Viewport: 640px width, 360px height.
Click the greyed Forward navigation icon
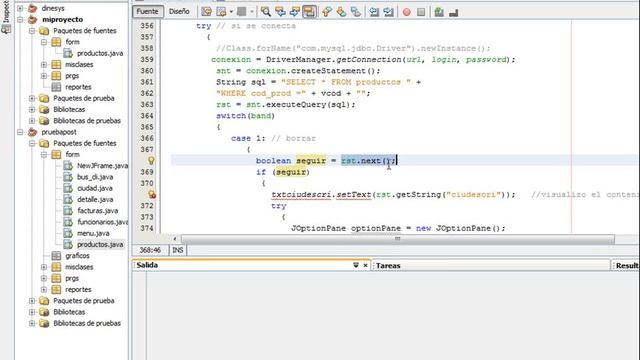pos(242,12)
